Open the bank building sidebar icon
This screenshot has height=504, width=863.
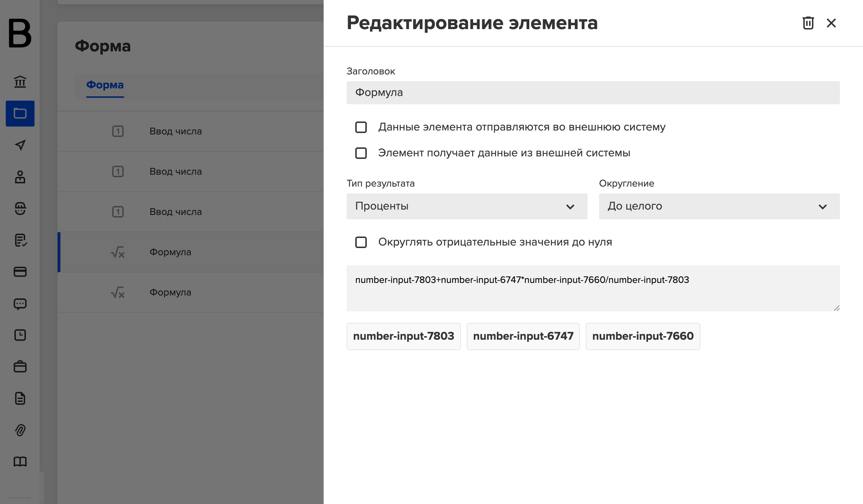(x=20, y=82)
